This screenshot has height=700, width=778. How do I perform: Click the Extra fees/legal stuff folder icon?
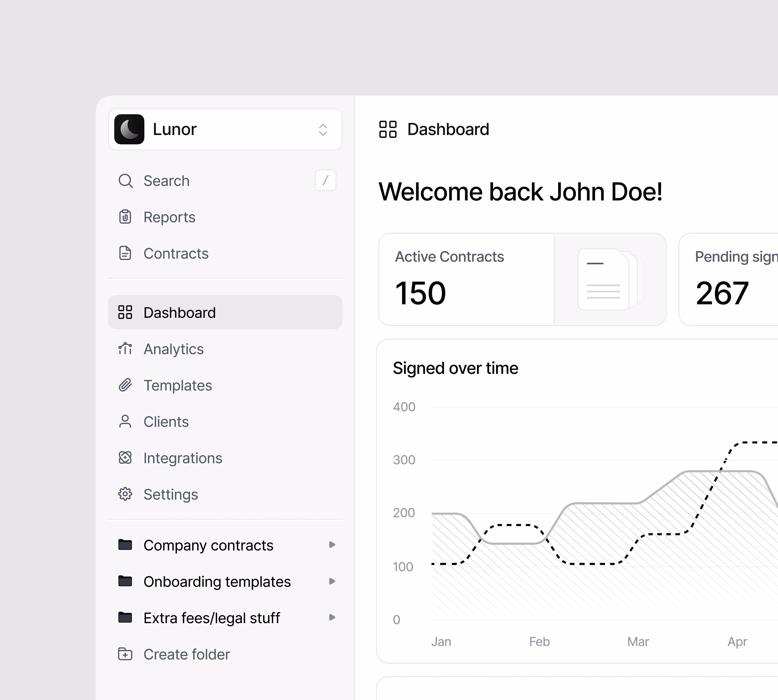tap(125, 617)
